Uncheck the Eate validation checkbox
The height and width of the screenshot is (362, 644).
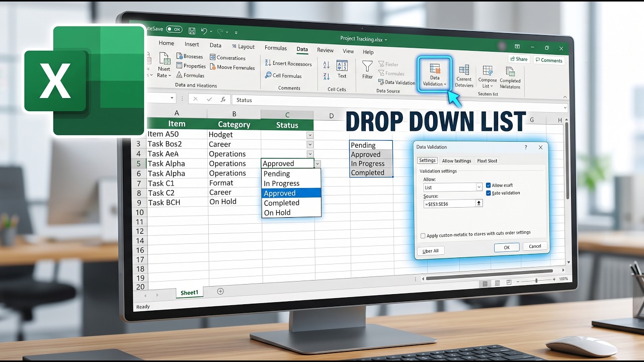(488, 193)
